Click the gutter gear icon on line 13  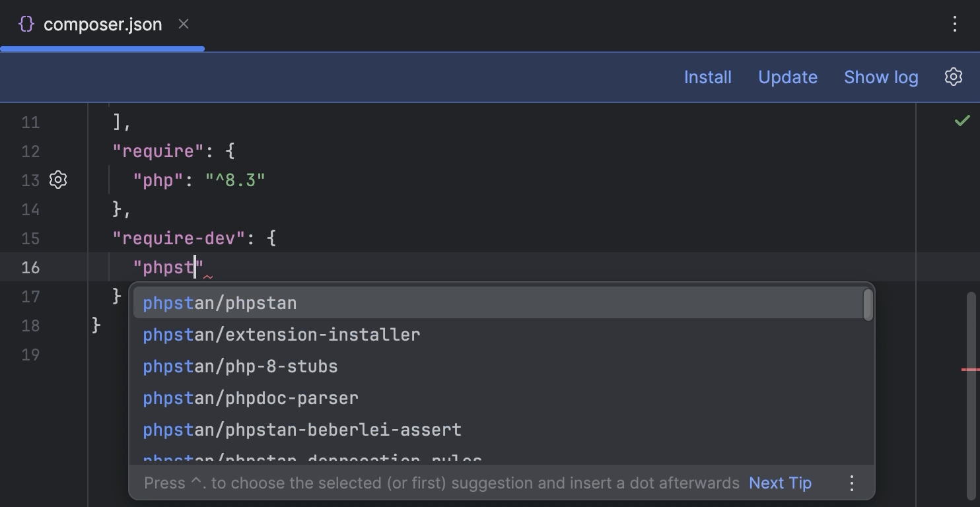click(x=58, y=180)
